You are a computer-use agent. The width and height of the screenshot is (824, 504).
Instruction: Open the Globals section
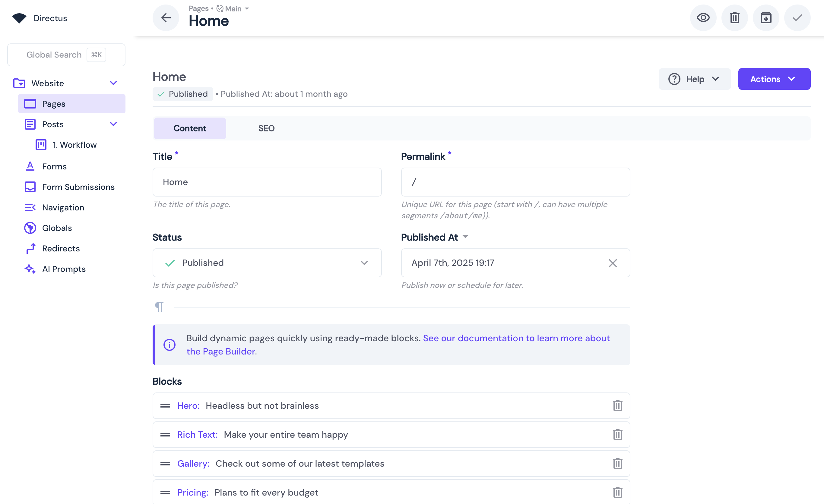(57, 228)
